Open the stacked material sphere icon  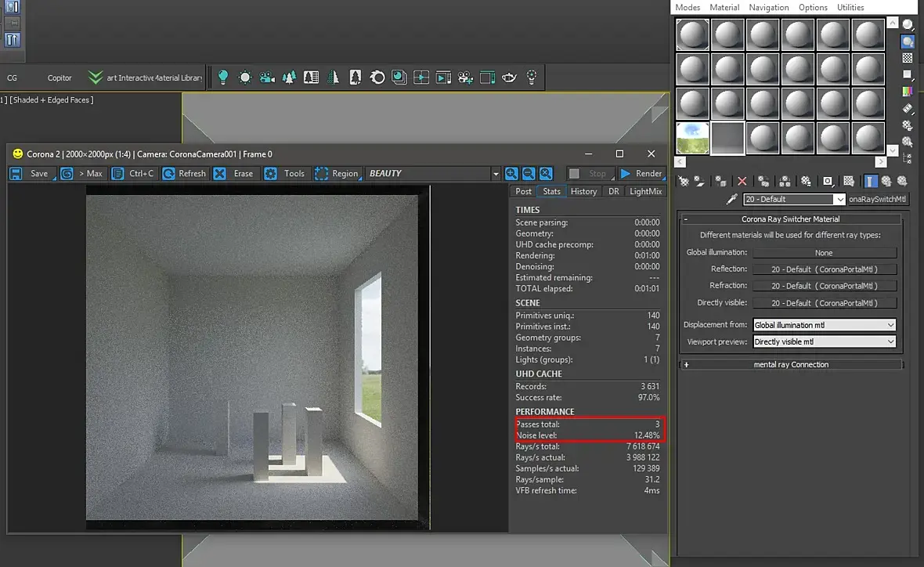click(399, 78)
